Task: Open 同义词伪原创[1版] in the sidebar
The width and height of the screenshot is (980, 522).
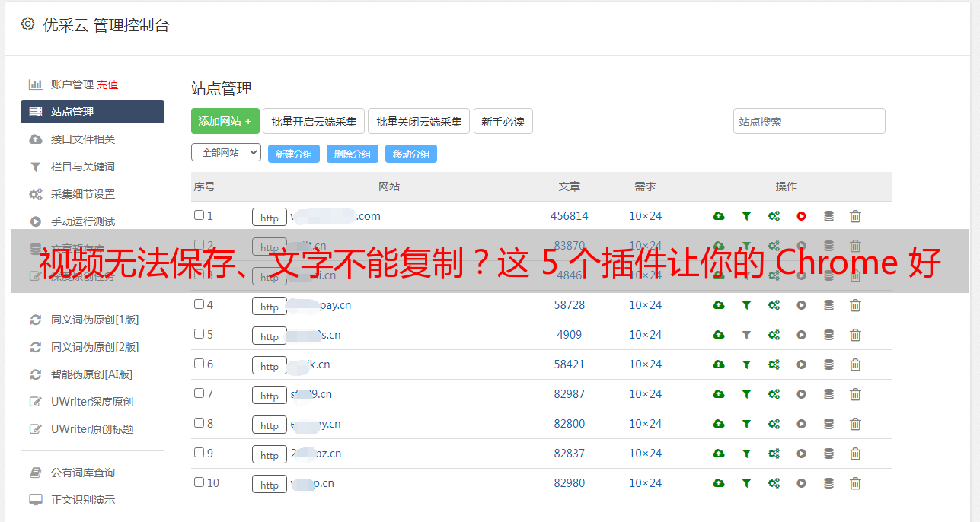Action: [95, 320]
